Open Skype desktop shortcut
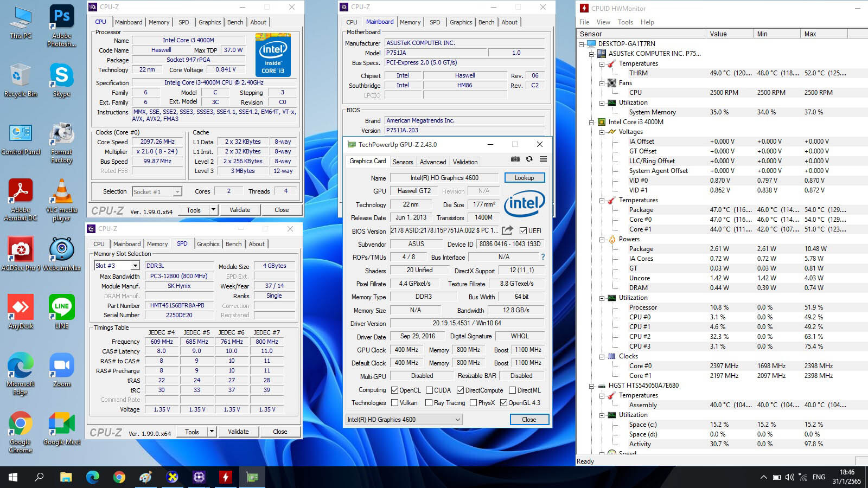This screenshot has height=488, width=868. 61,80
